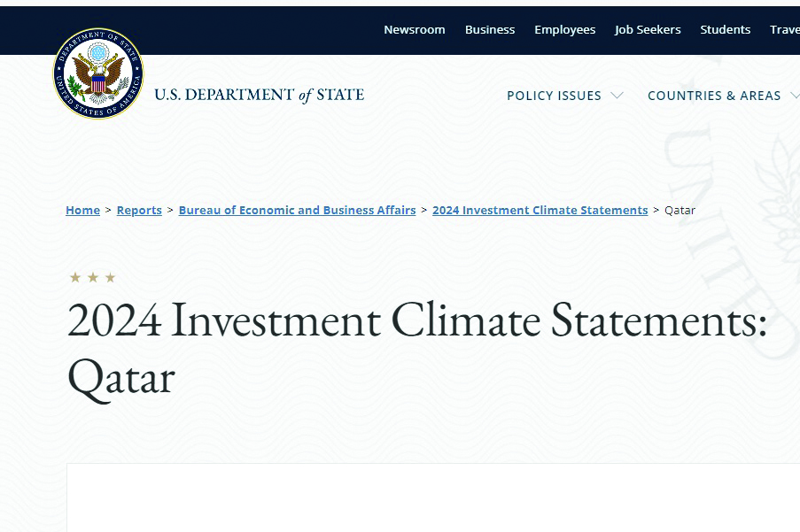Open Bureau of Economic and Business Affairs breadcrumb
This screenshot has height=532, width=800.
pos(297,210)
